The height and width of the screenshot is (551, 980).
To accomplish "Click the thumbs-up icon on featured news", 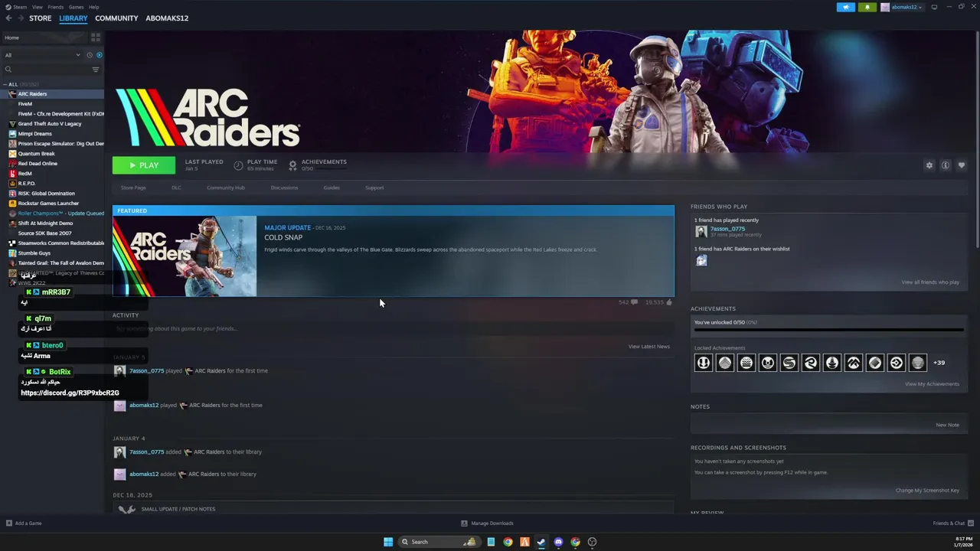I will [669, 302].
